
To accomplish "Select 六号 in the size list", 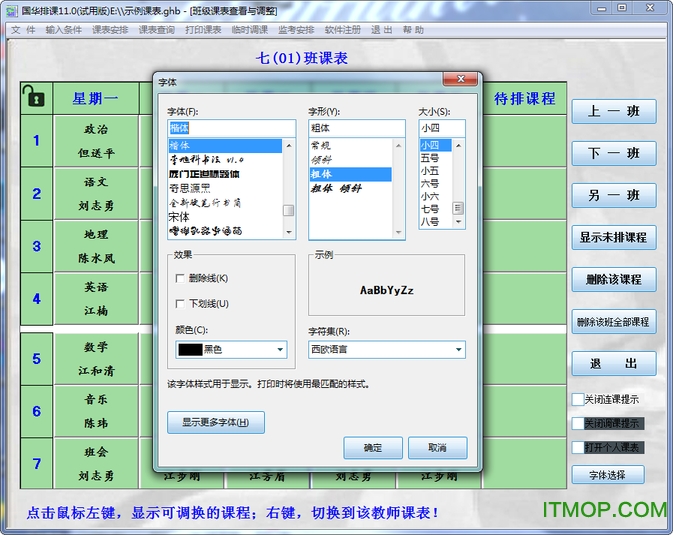I will (436, 184).
